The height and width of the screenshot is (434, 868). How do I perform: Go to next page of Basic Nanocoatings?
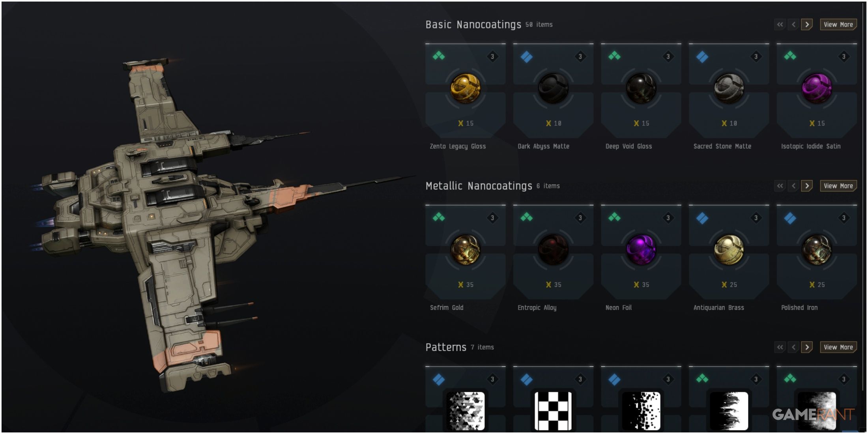807,24
